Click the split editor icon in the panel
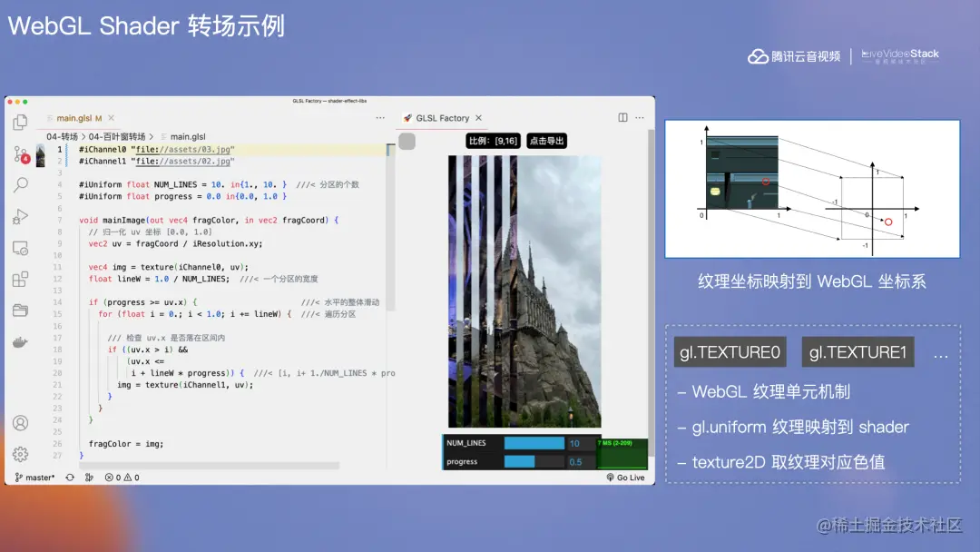980x552 pixels. tap(622, 117)
